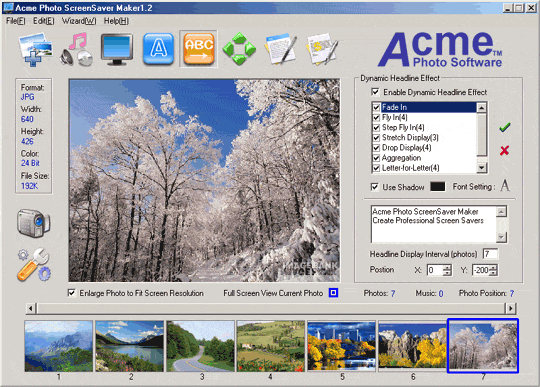This screenshot has width=540, height=387.
Task: Open the Edit menu
Action: [43, 21]
